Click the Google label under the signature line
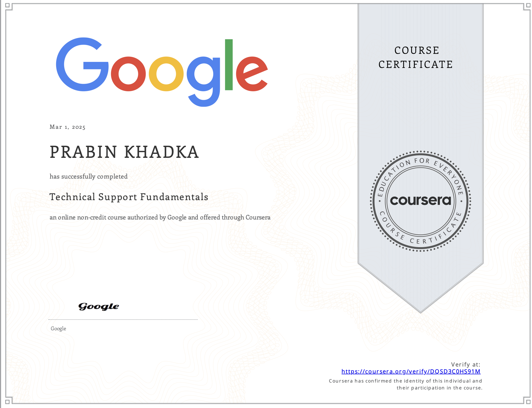Image resolution: width=532 pixels, height=408 pixels. click(59, 328)
